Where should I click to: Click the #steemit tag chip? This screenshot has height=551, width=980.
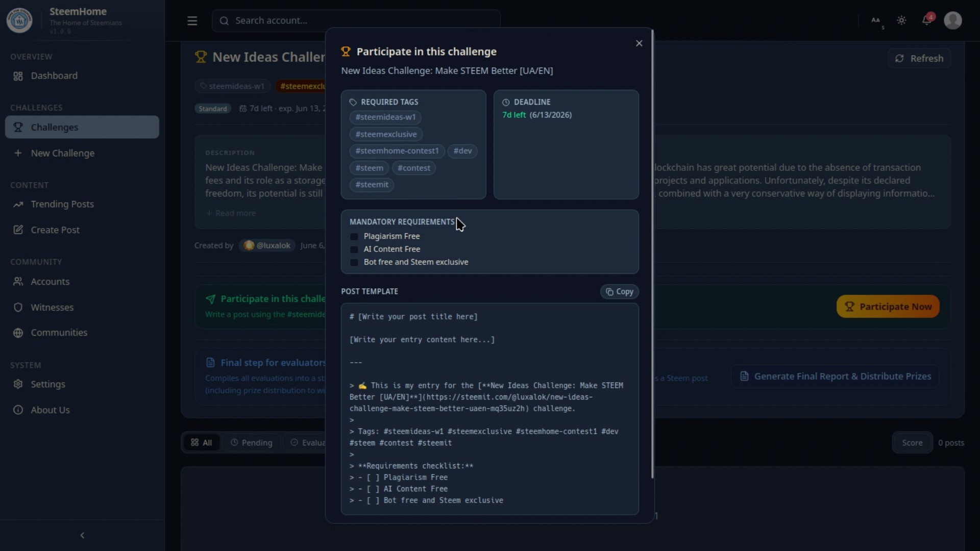click(x=372, y=185)
